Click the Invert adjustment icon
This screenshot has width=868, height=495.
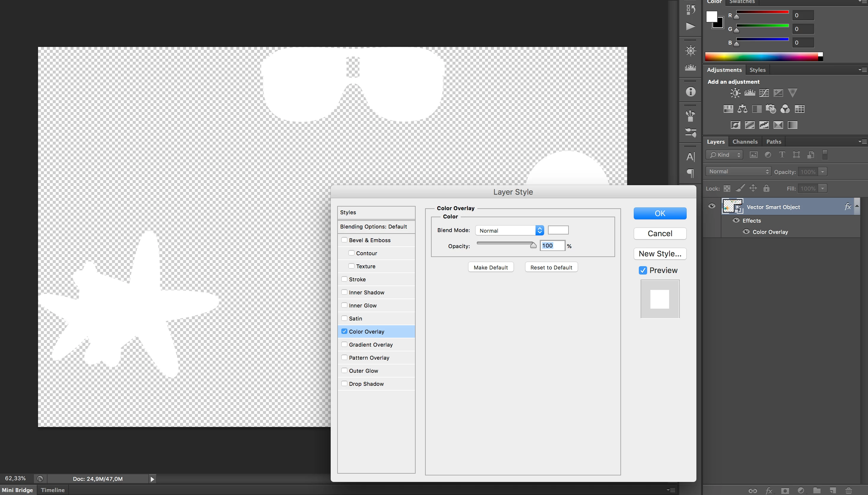click(x=735, y=125)
